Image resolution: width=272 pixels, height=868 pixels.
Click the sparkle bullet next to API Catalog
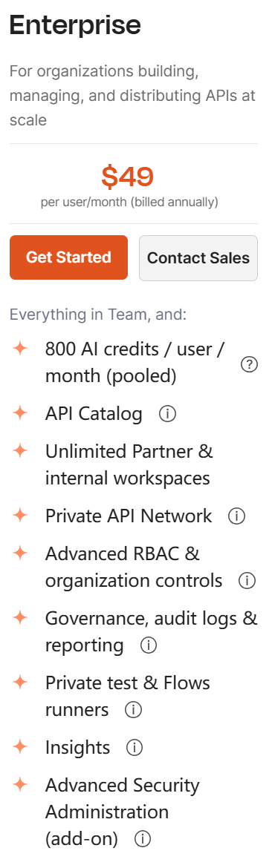pyautogui.click(x=20, y=412)
